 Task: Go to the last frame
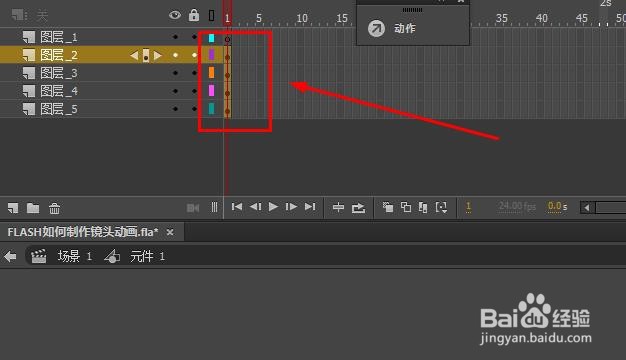(x=310, y=207)
